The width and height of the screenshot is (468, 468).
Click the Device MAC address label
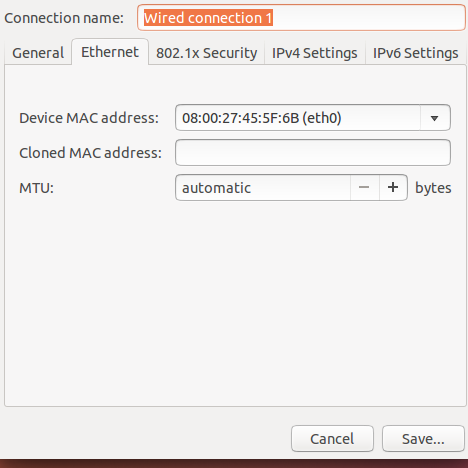(x=89, y=118)
